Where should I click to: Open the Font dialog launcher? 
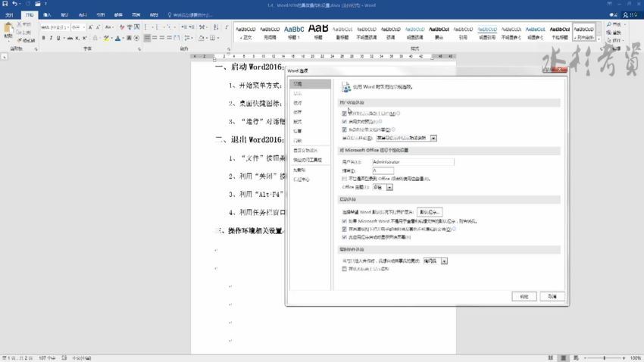(139, 48)
